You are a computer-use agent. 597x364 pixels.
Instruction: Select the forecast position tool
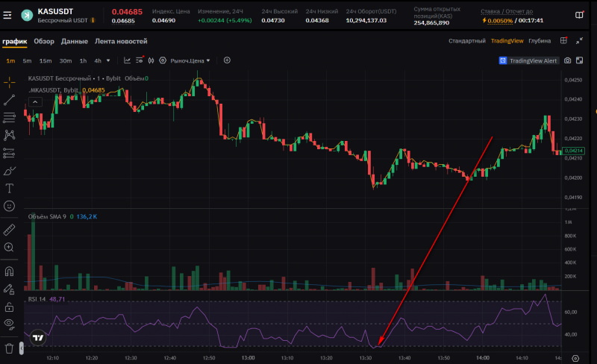tap(9, 153)
